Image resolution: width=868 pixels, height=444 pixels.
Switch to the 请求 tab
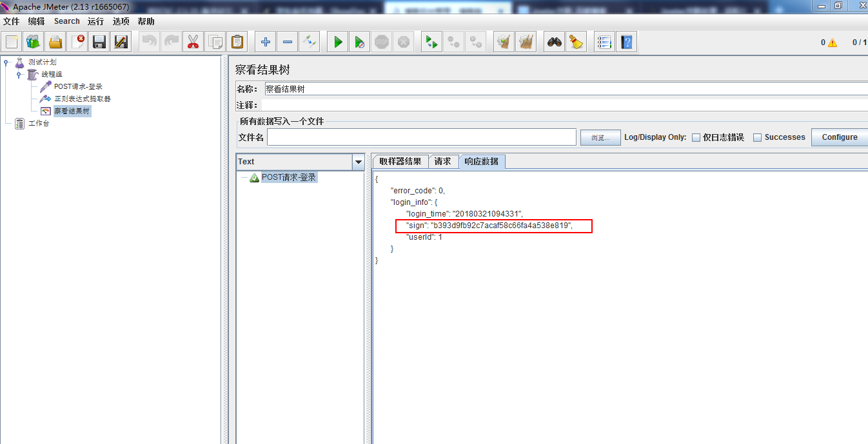[x=443, y=162]
